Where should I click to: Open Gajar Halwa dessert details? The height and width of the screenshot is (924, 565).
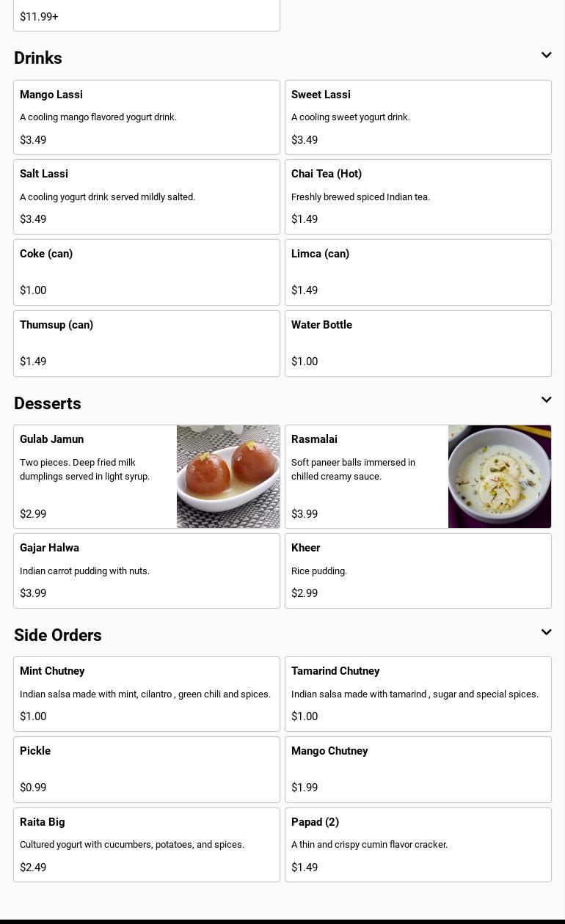point(147,571)
